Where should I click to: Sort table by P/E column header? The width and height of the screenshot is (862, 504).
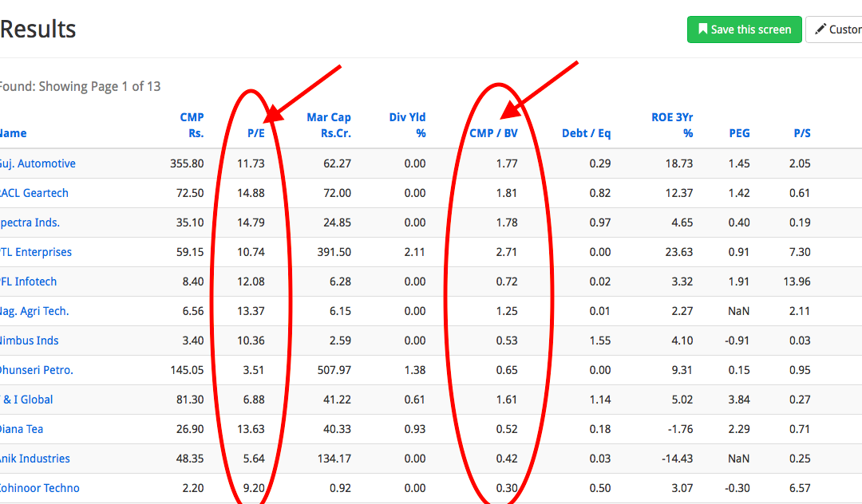tap(256, 133)
